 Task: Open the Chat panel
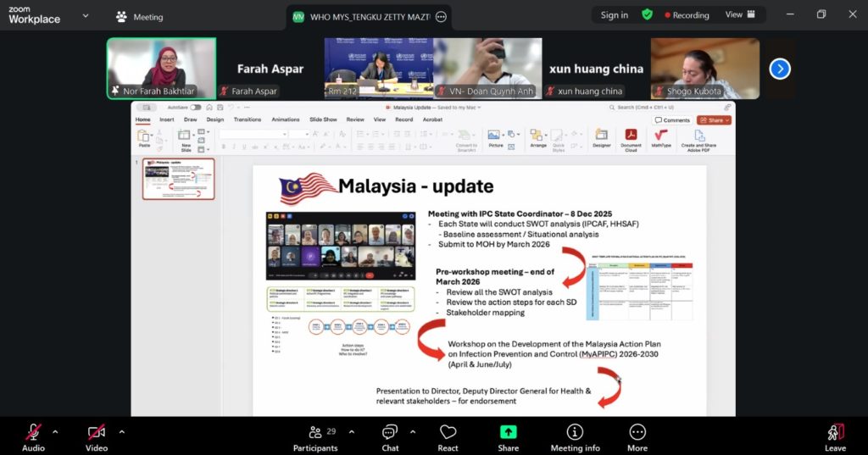pyautogui.click(x=390, y=436)
